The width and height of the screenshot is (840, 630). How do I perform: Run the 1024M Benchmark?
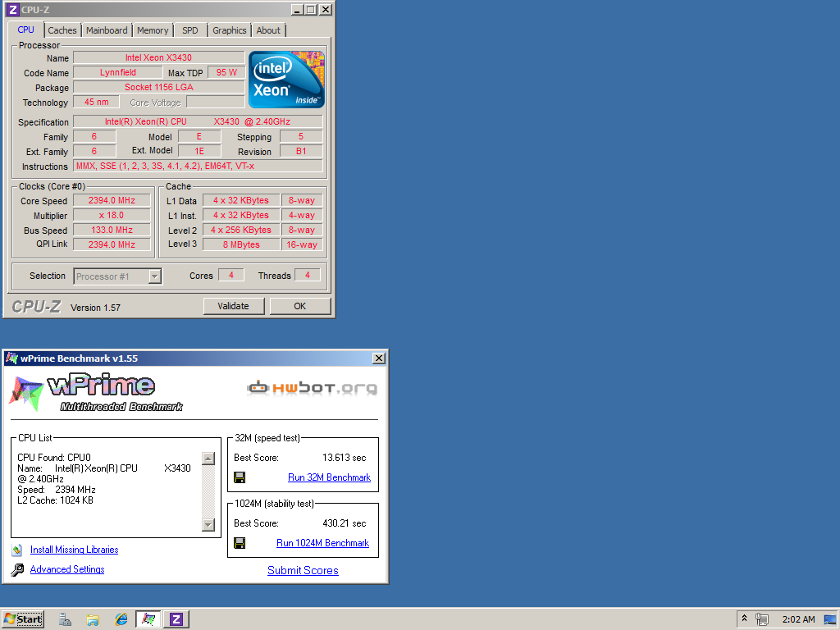tap(322, 543)
